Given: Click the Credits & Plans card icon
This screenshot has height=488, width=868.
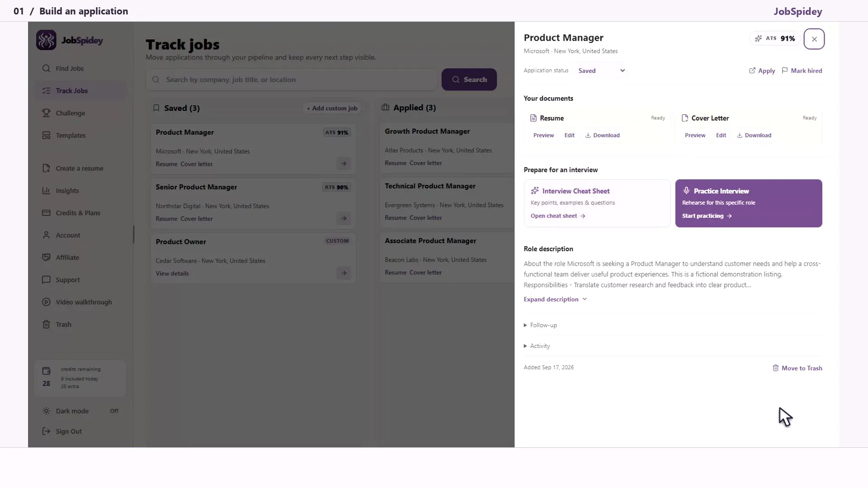Looking at the screenshot, I should click(46, 213).
